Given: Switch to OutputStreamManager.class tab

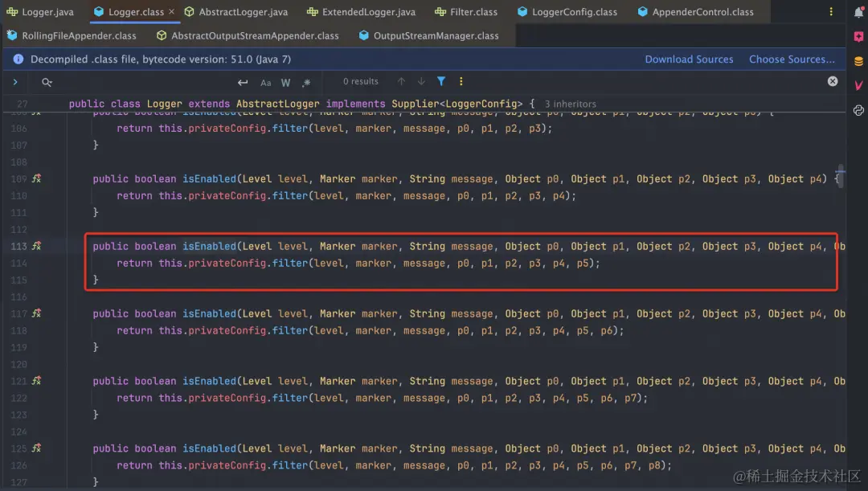Looking at the screenshot, I should pyautogui.click(x=429, y=35).
